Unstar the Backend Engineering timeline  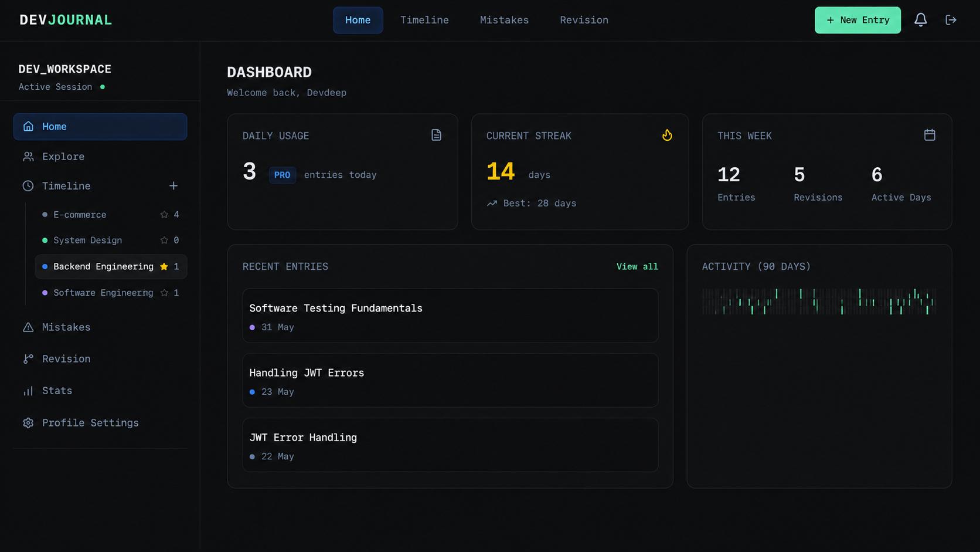(x=164, y=266)
